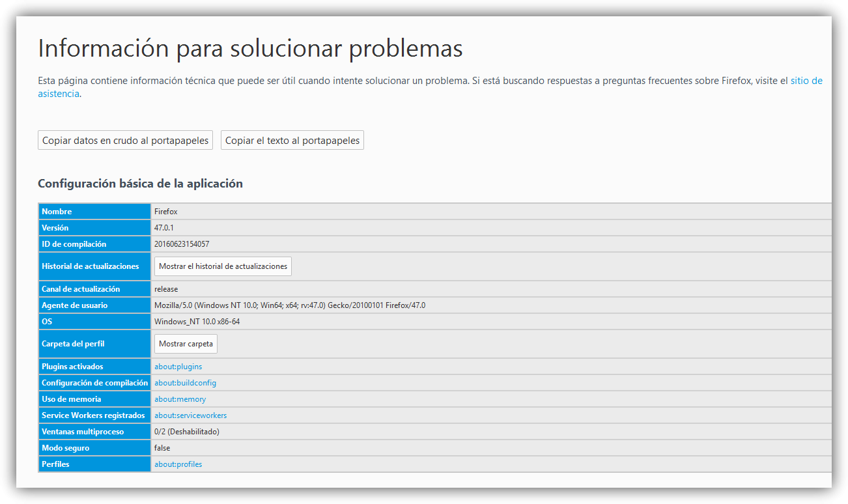Click the "0/2 (Deshabilitado)" value
Screen dimensions: 848x504
[187, 432]
